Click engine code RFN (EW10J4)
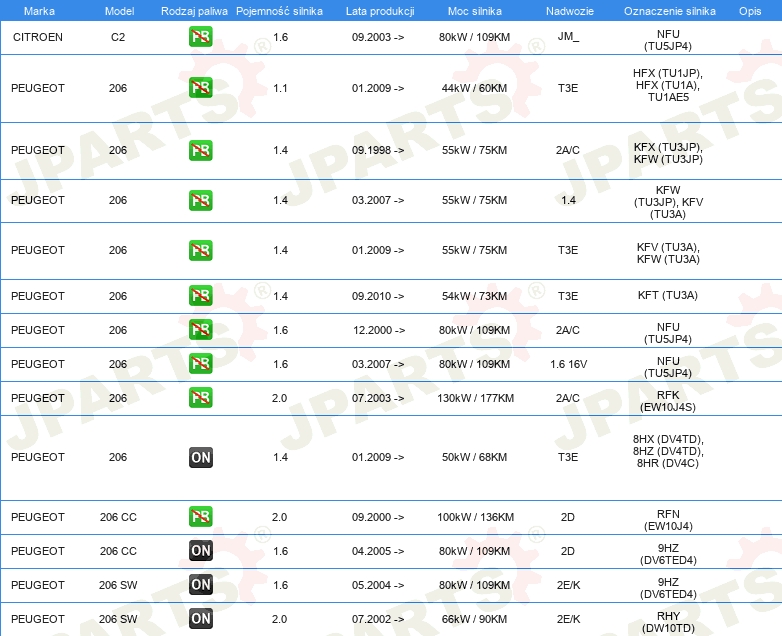782x636 pixels. (x=668, y=520)
